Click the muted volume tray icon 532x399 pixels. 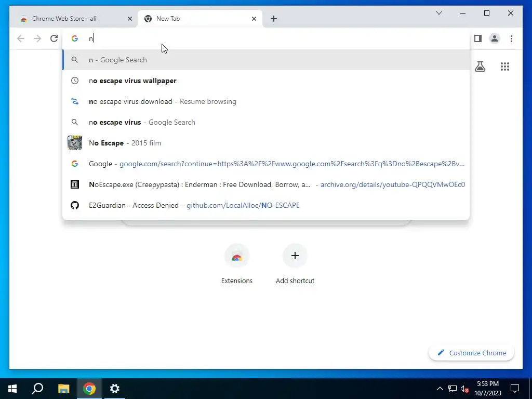click(x=464, y=389)
